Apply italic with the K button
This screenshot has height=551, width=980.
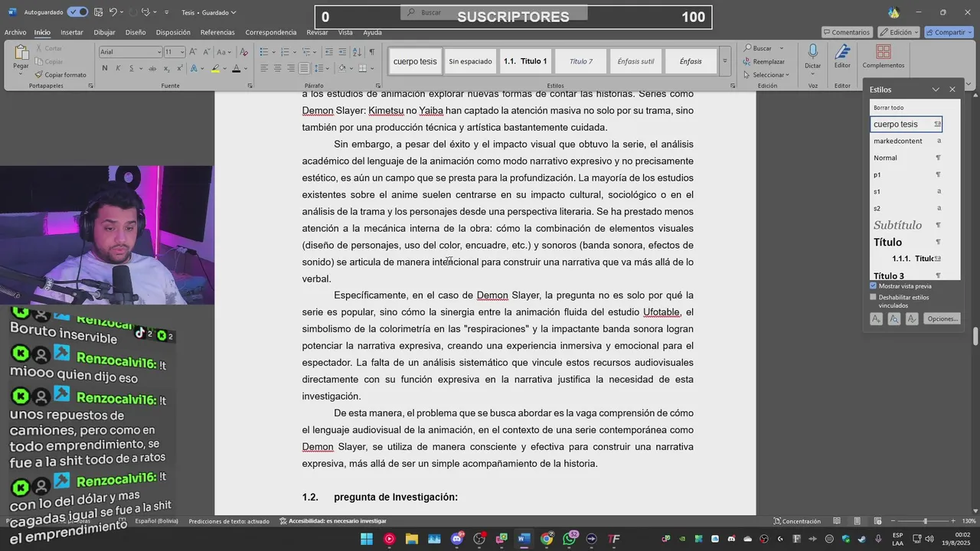[x=118, y=68]
